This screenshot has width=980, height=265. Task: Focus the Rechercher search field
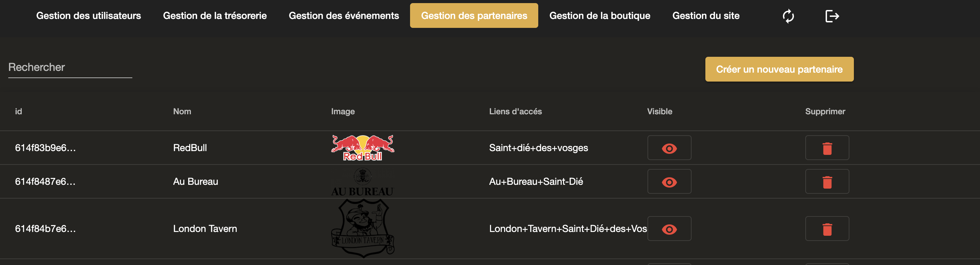point(70,68)
